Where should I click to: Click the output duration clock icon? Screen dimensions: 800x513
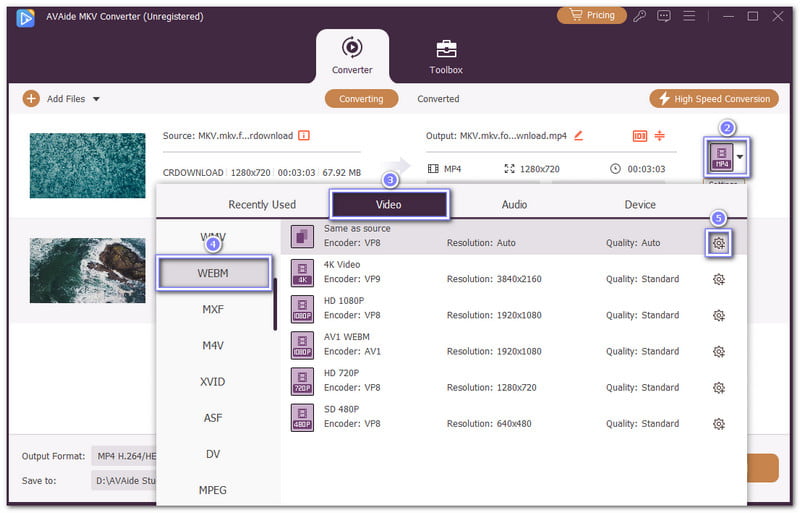tap(615, 169)
